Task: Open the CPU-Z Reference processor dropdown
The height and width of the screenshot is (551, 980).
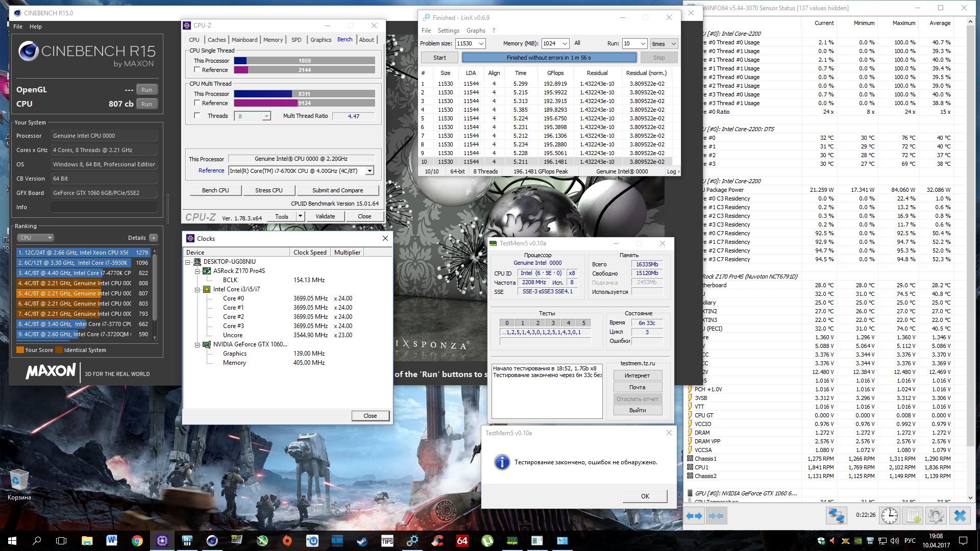Action: [x=370, y=171]
